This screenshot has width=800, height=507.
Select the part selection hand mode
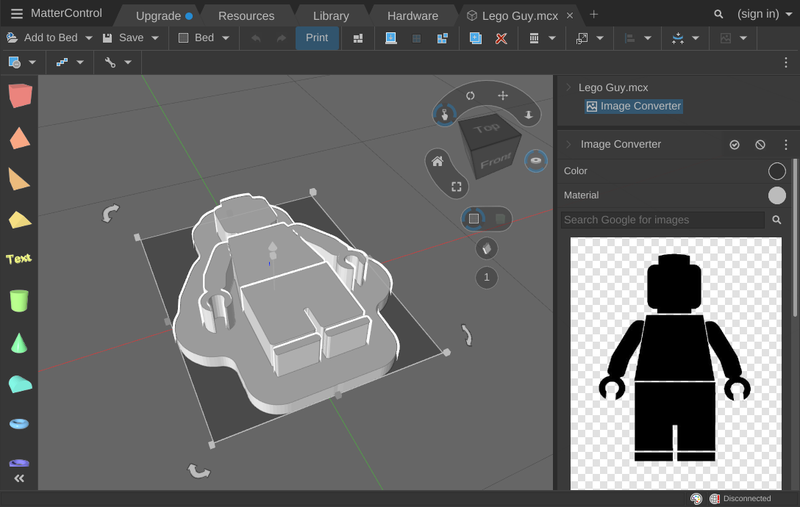pyautogui.click(x=444, y=114)
